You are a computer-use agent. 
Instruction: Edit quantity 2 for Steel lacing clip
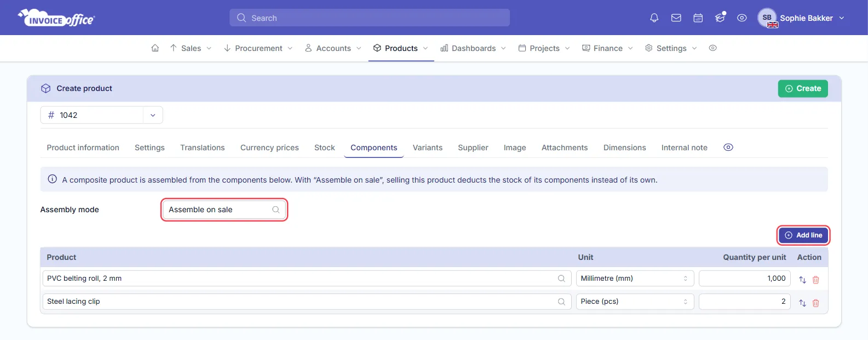(745, 302)
